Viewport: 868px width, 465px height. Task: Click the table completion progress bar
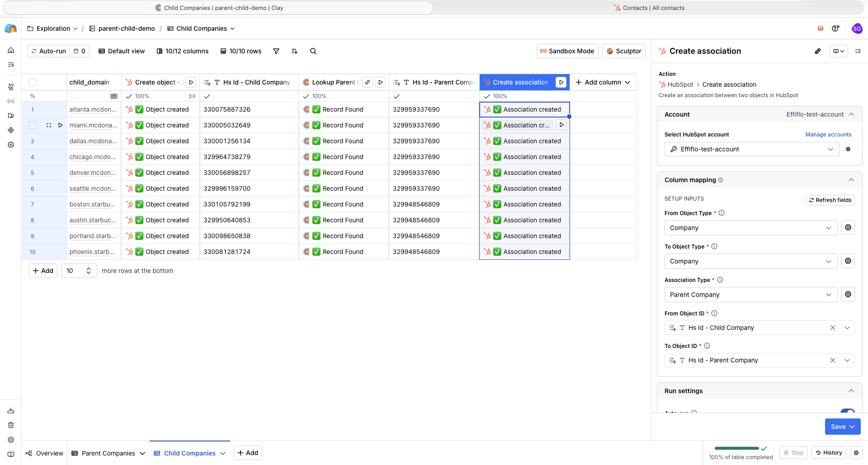pos(736,448)
